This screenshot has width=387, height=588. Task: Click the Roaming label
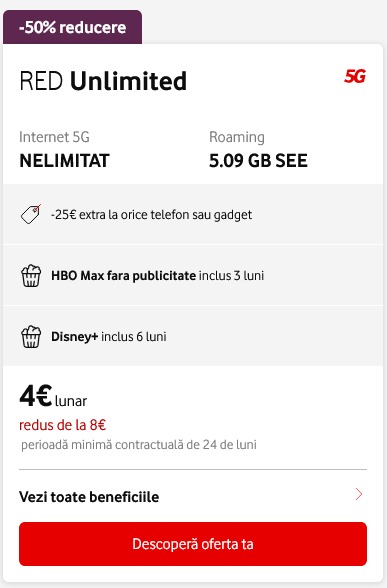click(x=237, y=137)
